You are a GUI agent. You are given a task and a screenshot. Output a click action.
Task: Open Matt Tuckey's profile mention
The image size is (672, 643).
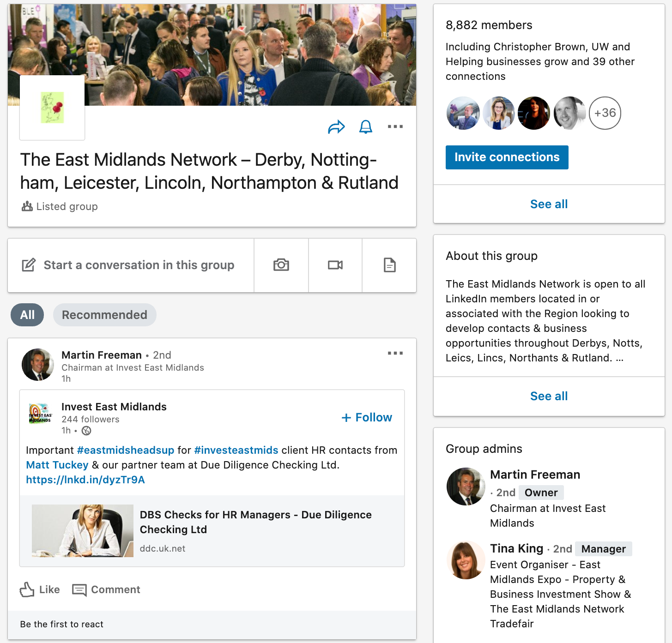(x=57, y=465)
